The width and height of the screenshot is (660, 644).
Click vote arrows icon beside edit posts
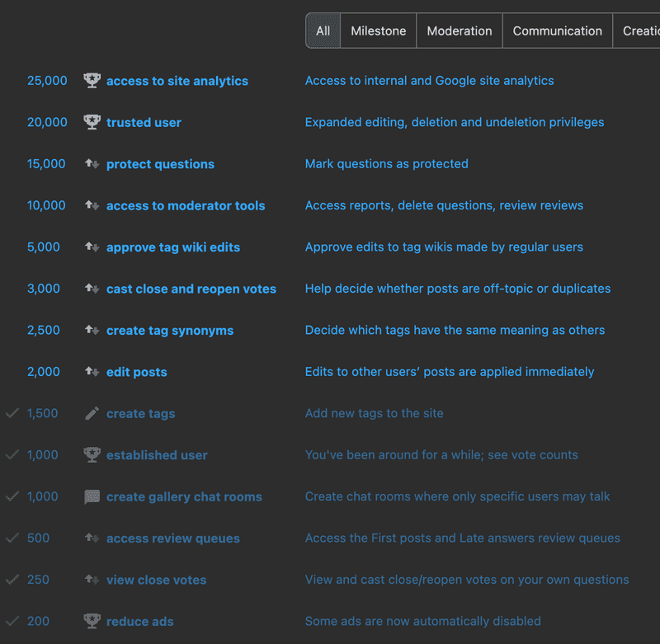[x=92, y=372]
